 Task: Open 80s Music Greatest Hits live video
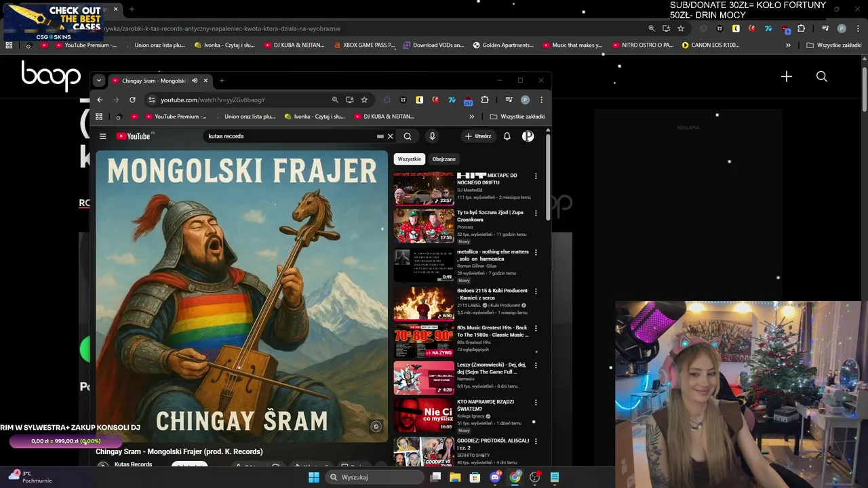tap(492, 331)
